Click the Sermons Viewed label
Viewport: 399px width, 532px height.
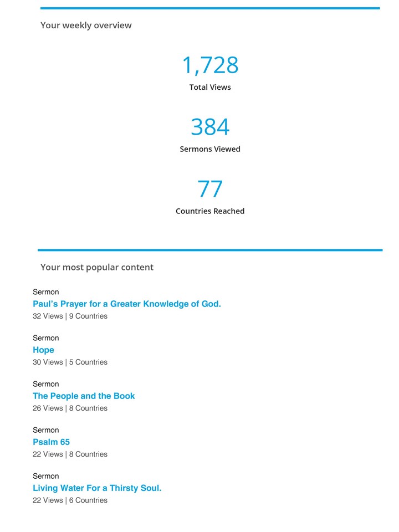coord(210,149)
